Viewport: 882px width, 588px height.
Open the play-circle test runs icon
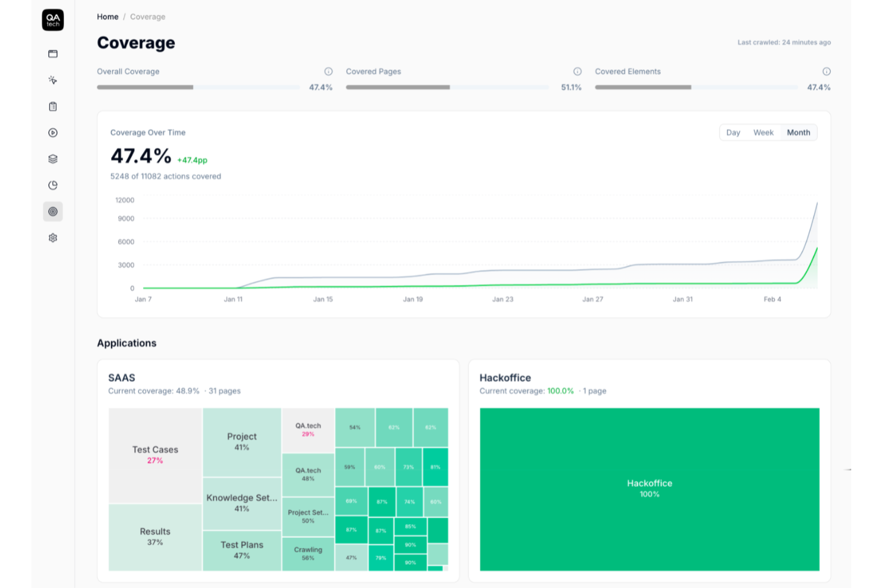click(x=52, y=132)
